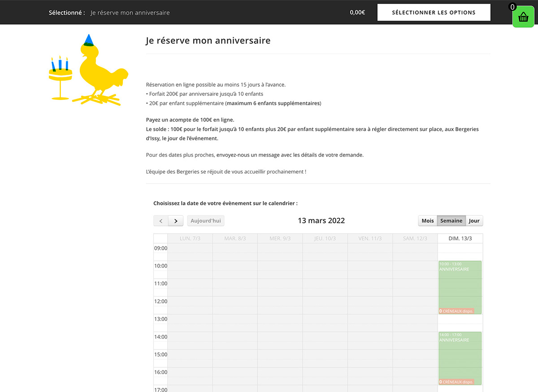Click the cart item count badge
The height and width of the screenshot is (392, 538).
pos(512,7)
